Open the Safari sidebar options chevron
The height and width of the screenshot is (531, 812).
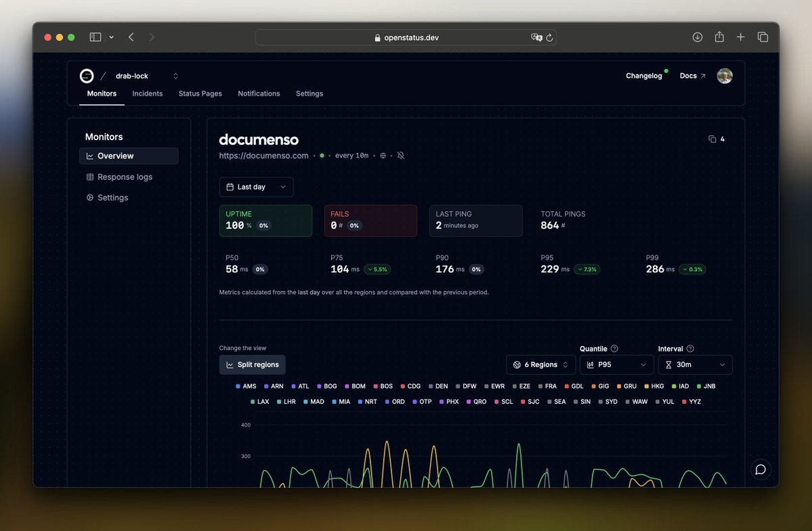111,37
